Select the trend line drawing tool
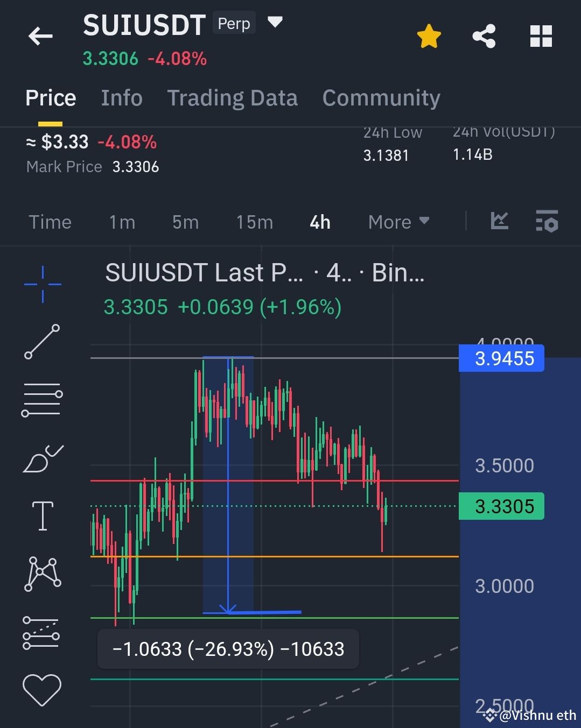 tap(43, 341)
